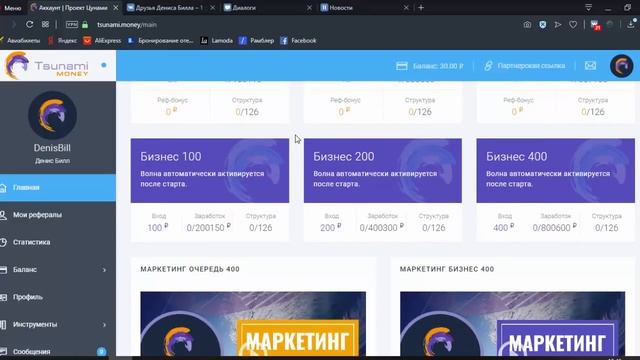Click the 0/400300 earnings value
The width and height of the screenshot is (640, 360).
[x=382, y=227]
